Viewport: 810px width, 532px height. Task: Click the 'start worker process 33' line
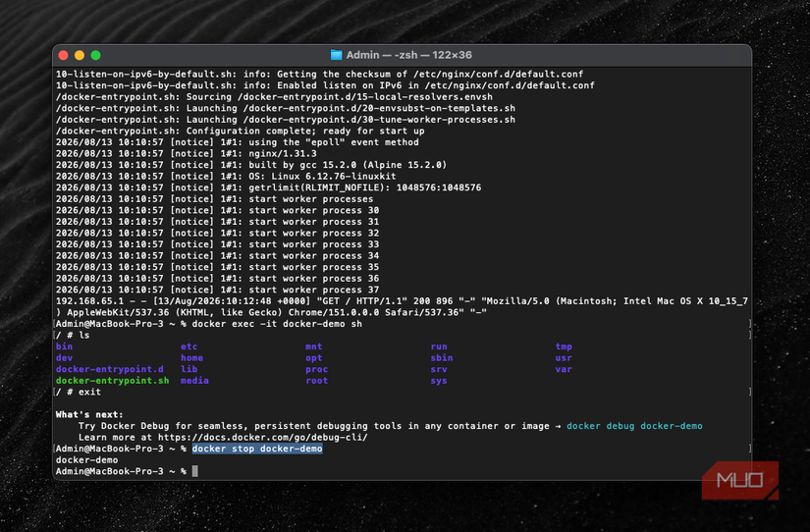(x=218, y=244)
